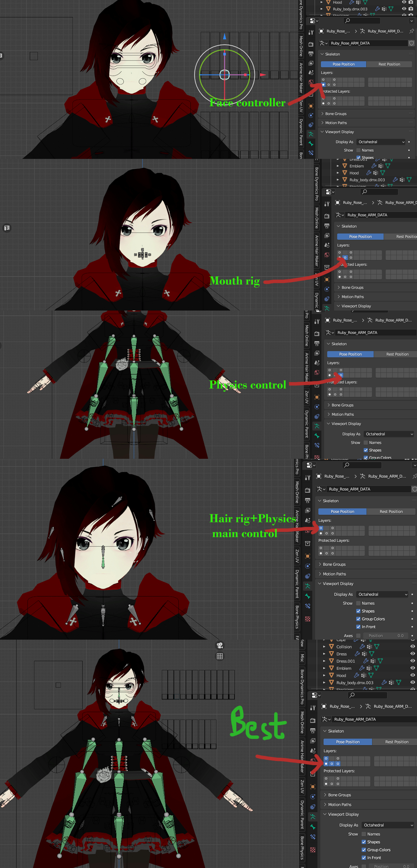Image resolution: width=417 pixels, height=868 pixels.
Task: Click pin icon in Face controller properties header
Action: click(411, 31)
